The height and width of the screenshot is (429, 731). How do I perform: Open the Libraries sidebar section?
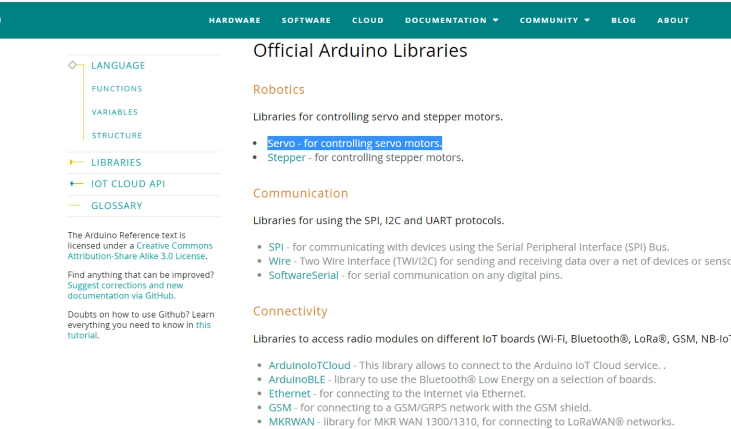pyautogui.click(x=116, y=162)
